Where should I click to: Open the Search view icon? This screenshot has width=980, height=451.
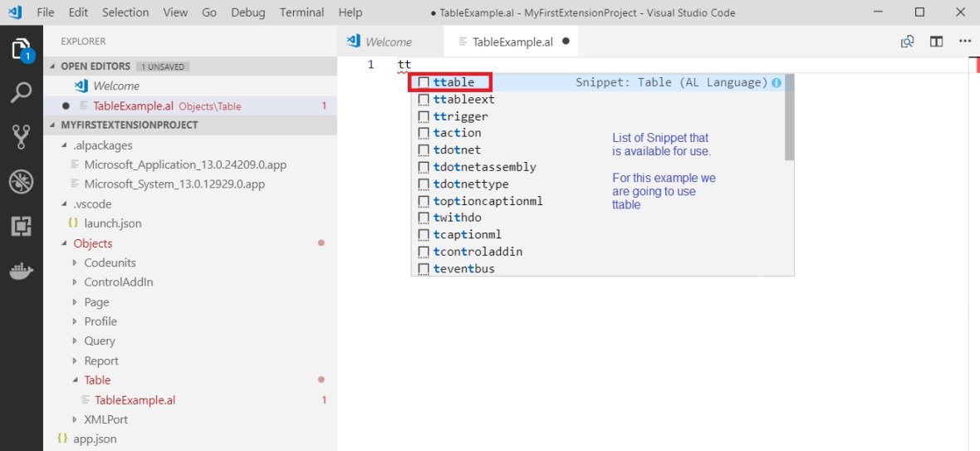tap(21, 92)
